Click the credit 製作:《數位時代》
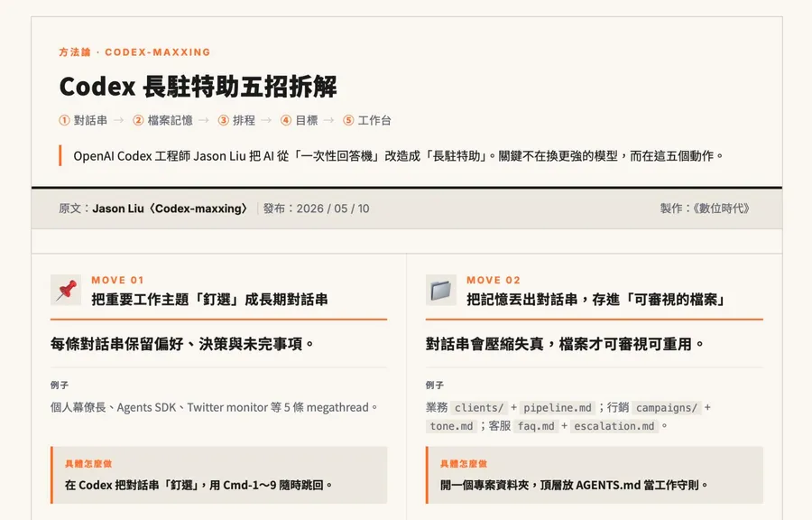The height and width of the screenshot is (520, 812). [705, 209]
